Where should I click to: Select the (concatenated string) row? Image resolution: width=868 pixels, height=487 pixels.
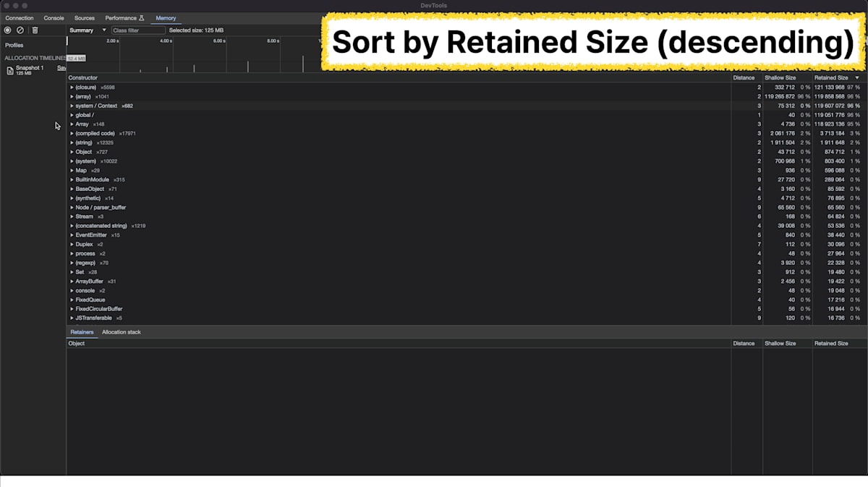pos(466,226)
